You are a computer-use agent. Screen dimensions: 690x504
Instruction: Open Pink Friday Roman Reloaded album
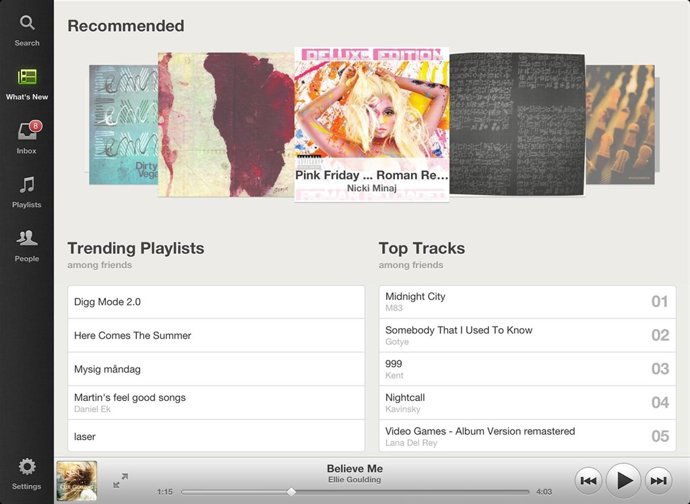(371, 124)
